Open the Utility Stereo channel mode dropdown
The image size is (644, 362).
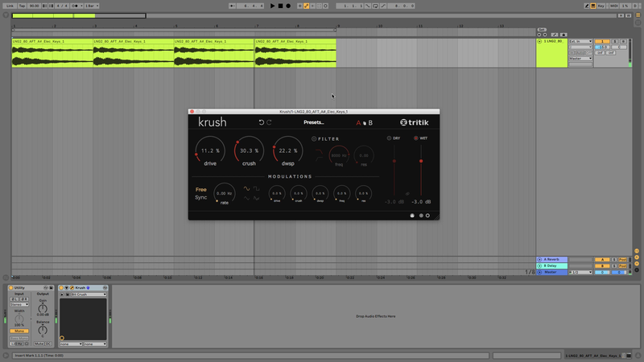point(19,305)
